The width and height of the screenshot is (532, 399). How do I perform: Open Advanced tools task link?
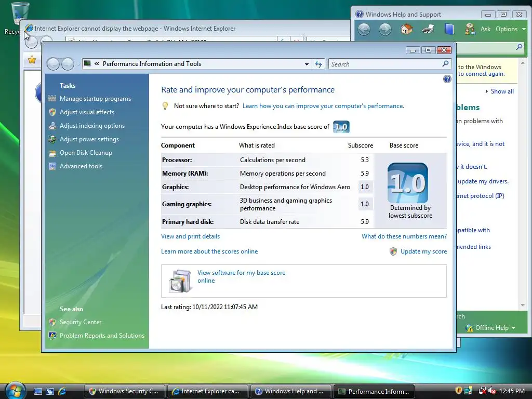pyautogui.click(x=81, y=166)
